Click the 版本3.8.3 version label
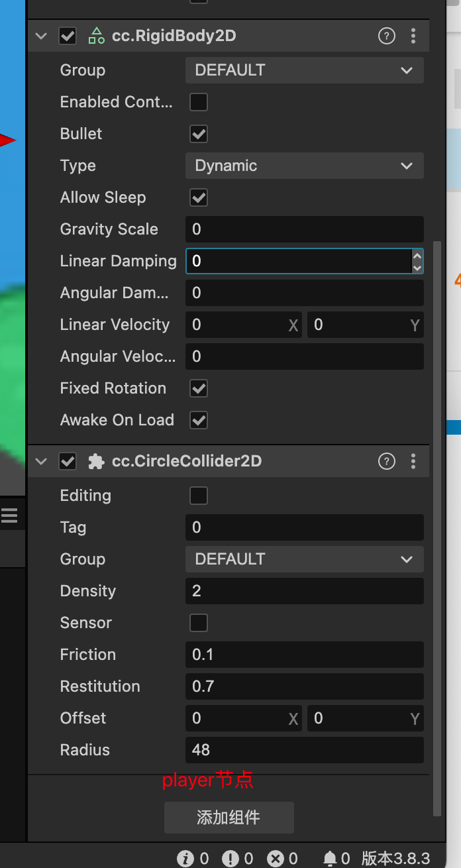The height and width of the screenshot is (868, 461). [x=396, y=859]
